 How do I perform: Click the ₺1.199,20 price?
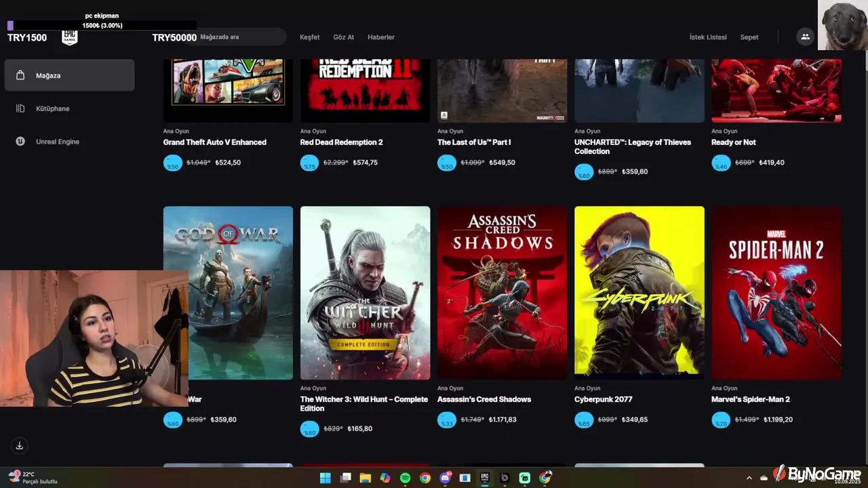778,420
